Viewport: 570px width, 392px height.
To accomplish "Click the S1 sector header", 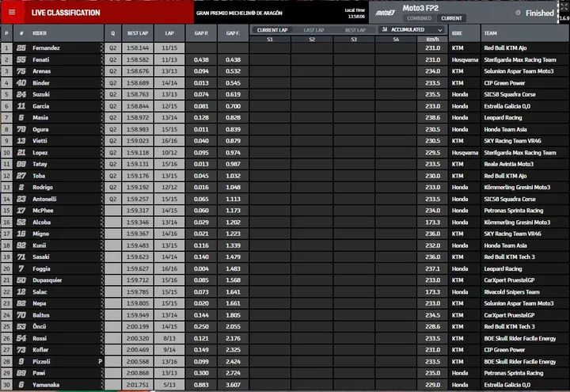I will point(270,40).
